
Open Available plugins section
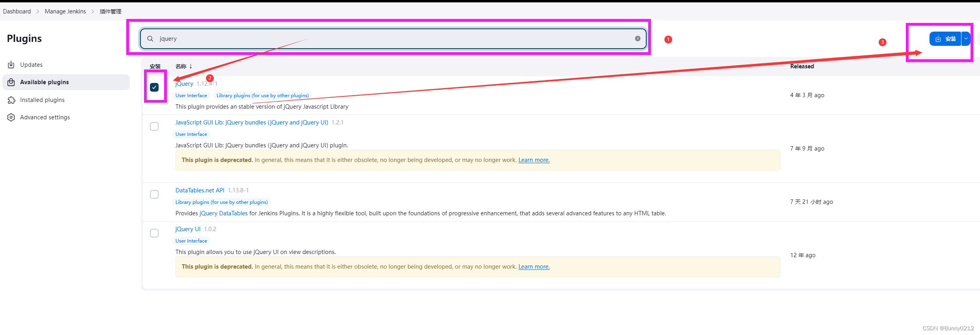(x=66, y=82)
